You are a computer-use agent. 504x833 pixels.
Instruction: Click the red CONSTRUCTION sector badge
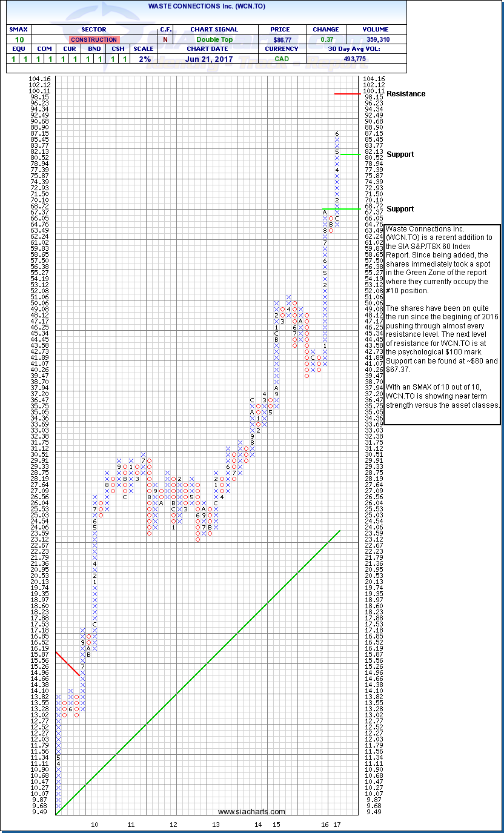point(94,39)
